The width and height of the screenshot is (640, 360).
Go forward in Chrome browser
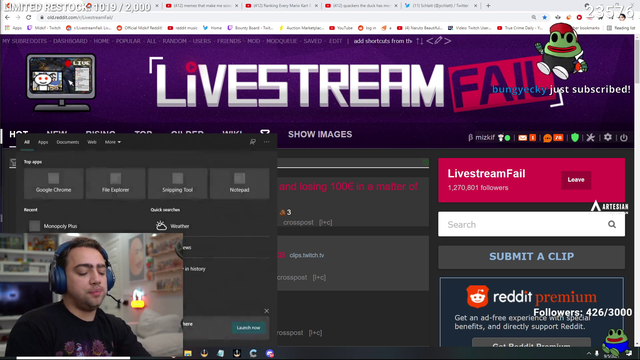coord(18,17)
